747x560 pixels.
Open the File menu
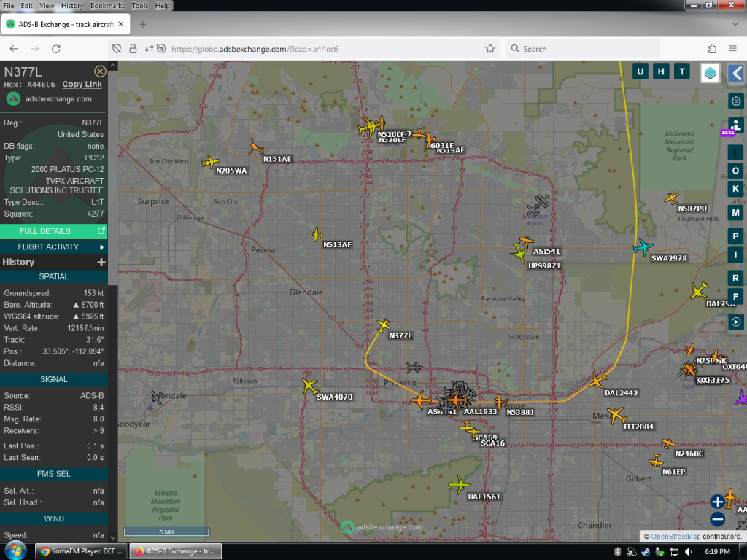coord(9,6)
